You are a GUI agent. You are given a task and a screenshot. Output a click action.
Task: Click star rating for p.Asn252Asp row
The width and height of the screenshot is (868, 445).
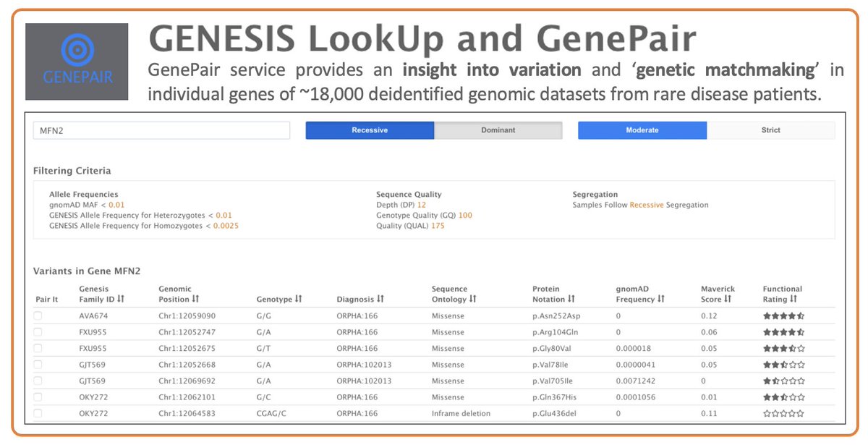783,315
